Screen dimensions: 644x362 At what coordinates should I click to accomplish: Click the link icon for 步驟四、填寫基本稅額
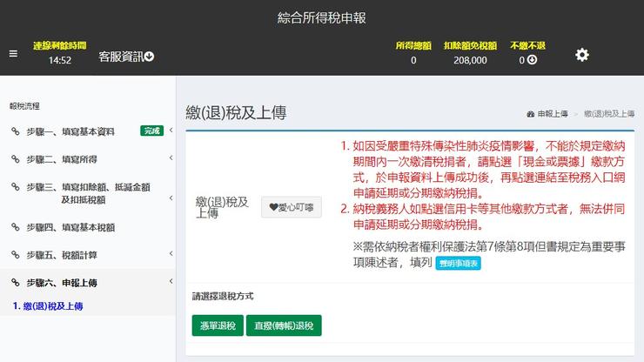[15, 227]
